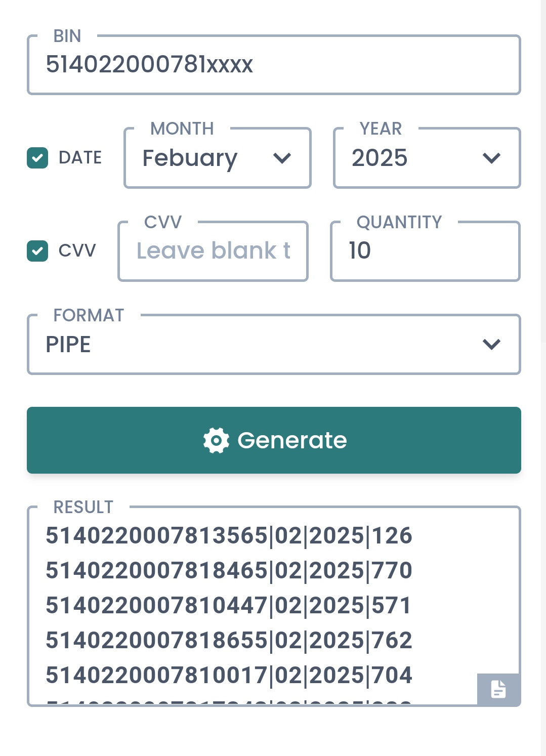Open the FORMAT dropdown showing PIPE
The width and height of the screenshot is (546, 756).
point(274,344)
